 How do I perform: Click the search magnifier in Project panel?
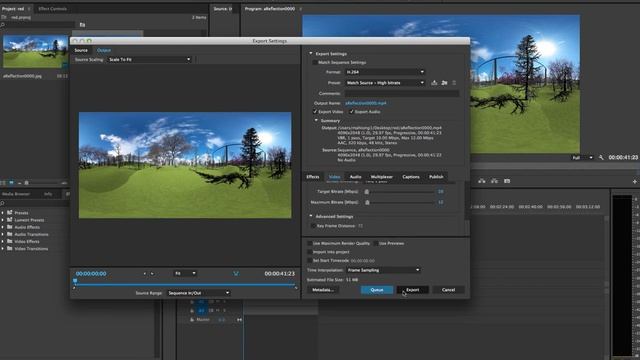3,25
